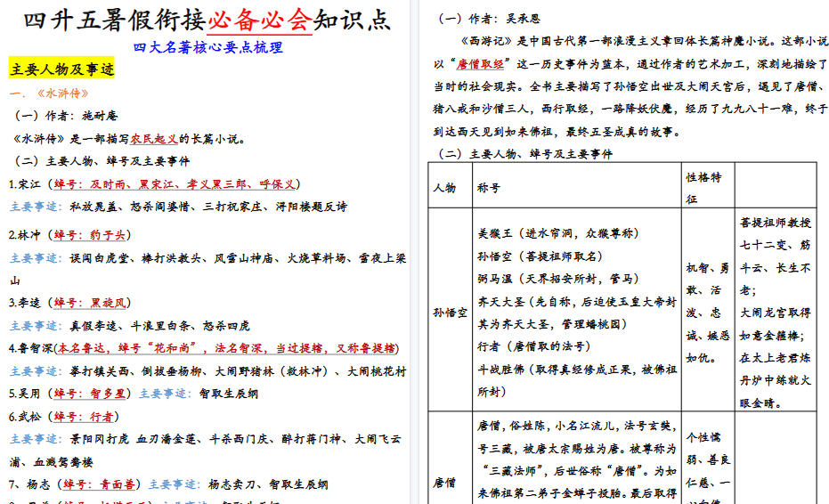Click the cell text 机智、勇敢、活泼
Viewport: 829px width, 504px height.
click(707, 290)
